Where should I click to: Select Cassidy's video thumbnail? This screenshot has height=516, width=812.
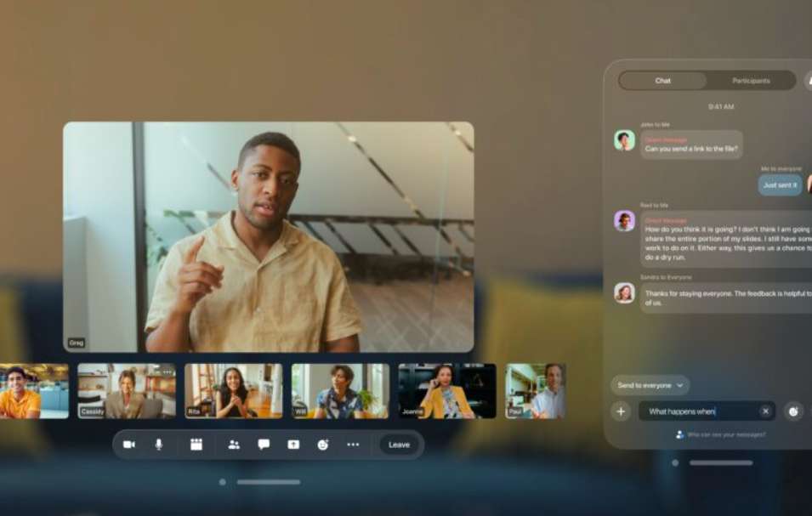tap(127, 391)
